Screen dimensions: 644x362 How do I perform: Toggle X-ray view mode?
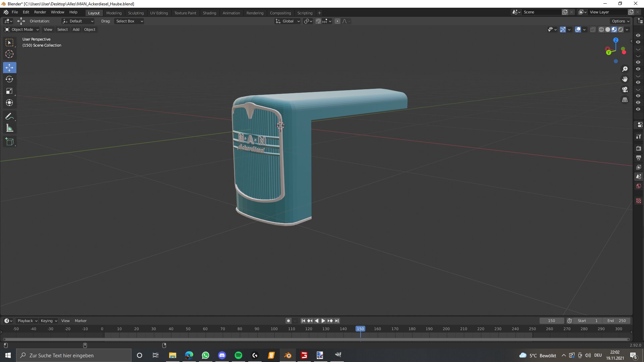point(593,29)
